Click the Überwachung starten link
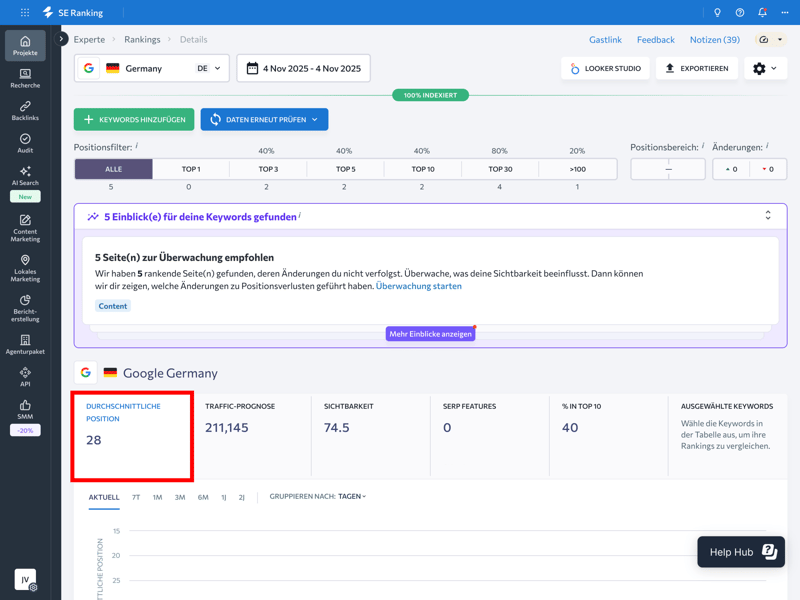This screenshot has height=600, width=800. click(x=418, y=286)
